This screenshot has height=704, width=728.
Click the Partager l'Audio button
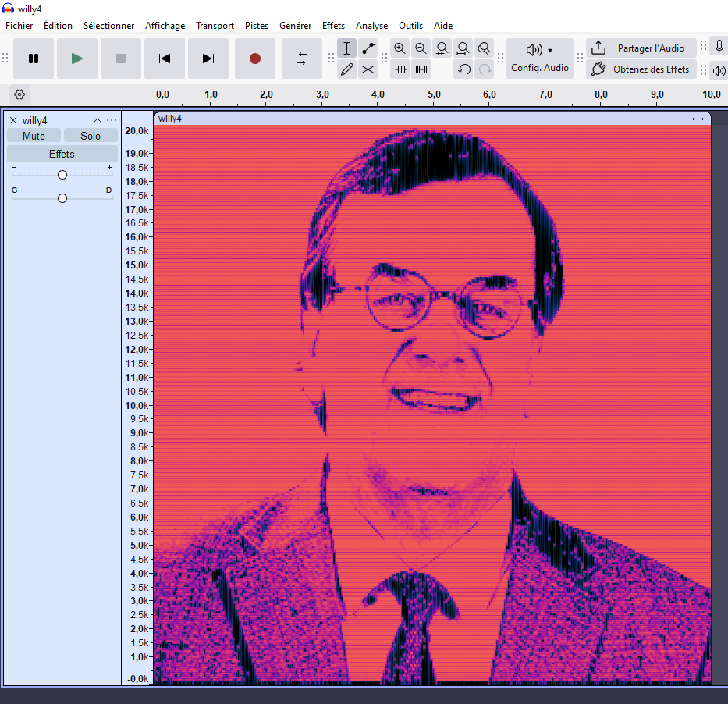[x=641, y=48]
